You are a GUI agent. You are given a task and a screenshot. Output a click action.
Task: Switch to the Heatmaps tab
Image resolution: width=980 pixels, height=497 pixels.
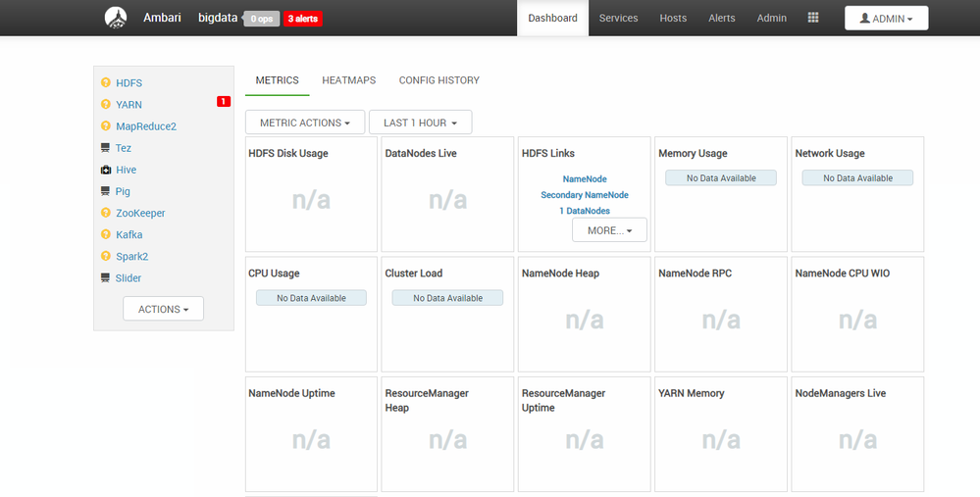[x=349, y=80]
